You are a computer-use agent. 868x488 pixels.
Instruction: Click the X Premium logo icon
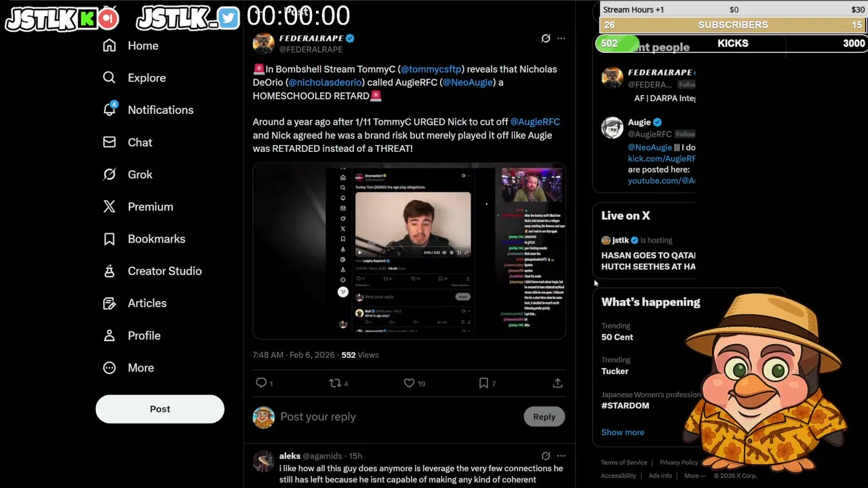pyautogui.click(x=109, y=207)
